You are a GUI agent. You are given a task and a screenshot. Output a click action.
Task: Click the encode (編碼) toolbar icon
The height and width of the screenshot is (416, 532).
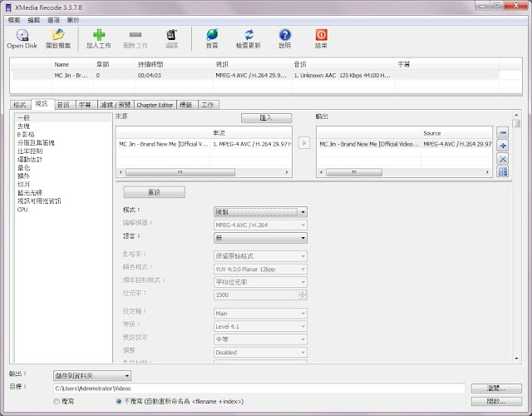171,35
